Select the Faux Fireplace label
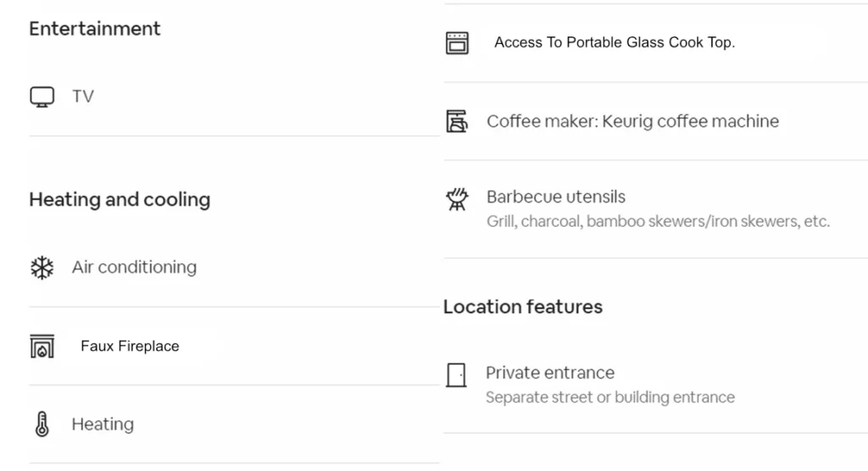Image resolution: width=868 pixels, height=471 pixels. pyautogui.click(x=130, y=346)
